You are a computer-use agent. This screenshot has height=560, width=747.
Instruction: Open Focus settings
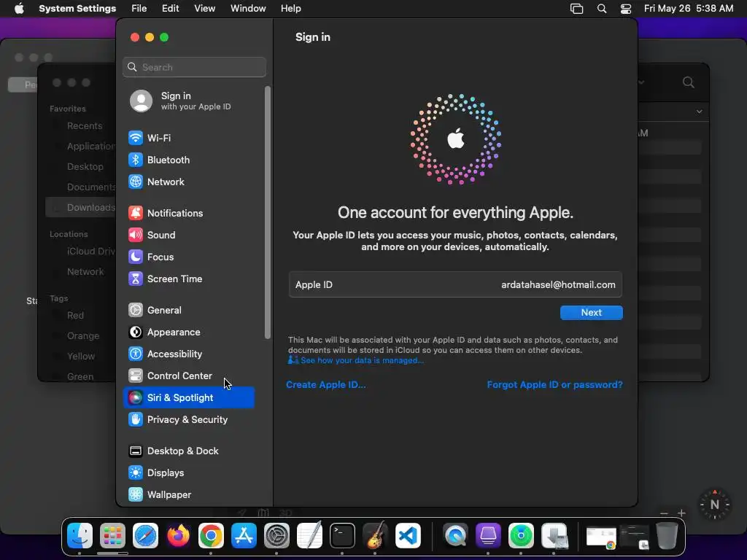point(189,257)
